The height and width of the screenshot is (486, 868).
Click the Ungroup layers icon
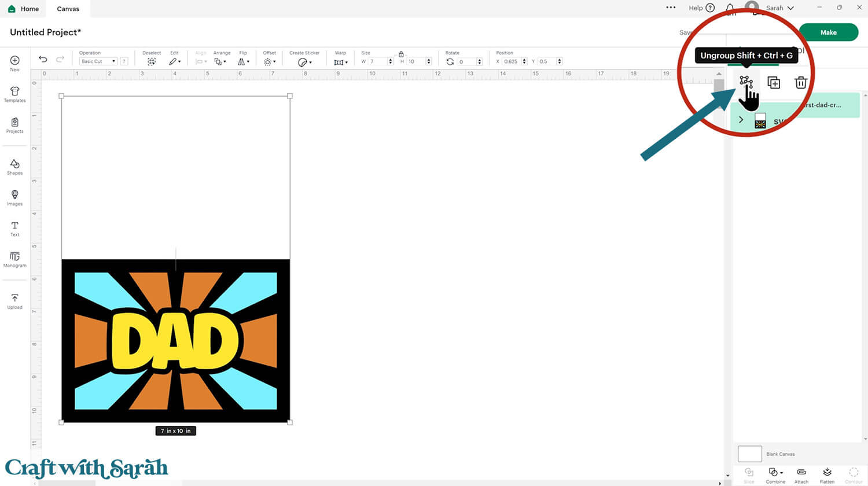pos(746,82)
